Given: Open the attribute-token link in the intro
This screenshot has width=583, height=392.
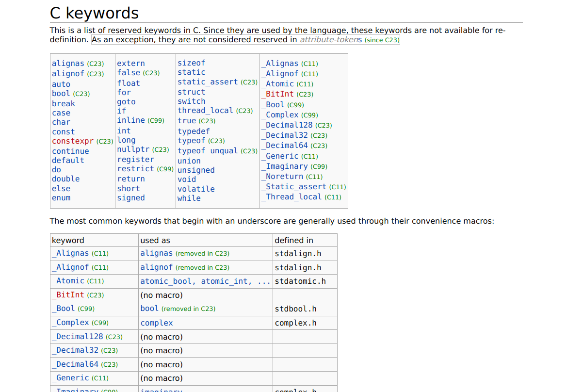Looking at the screenshot, I should (x=328, y=39).
